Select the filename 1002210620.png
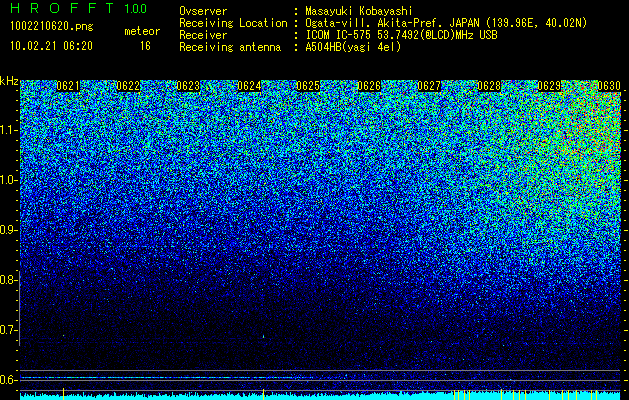This screenshot has height=400, width=629. [52, 27]
